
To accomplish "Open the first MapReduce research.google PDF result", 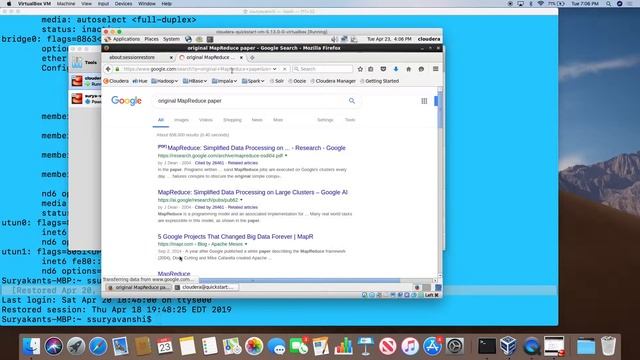I will 251,148.
